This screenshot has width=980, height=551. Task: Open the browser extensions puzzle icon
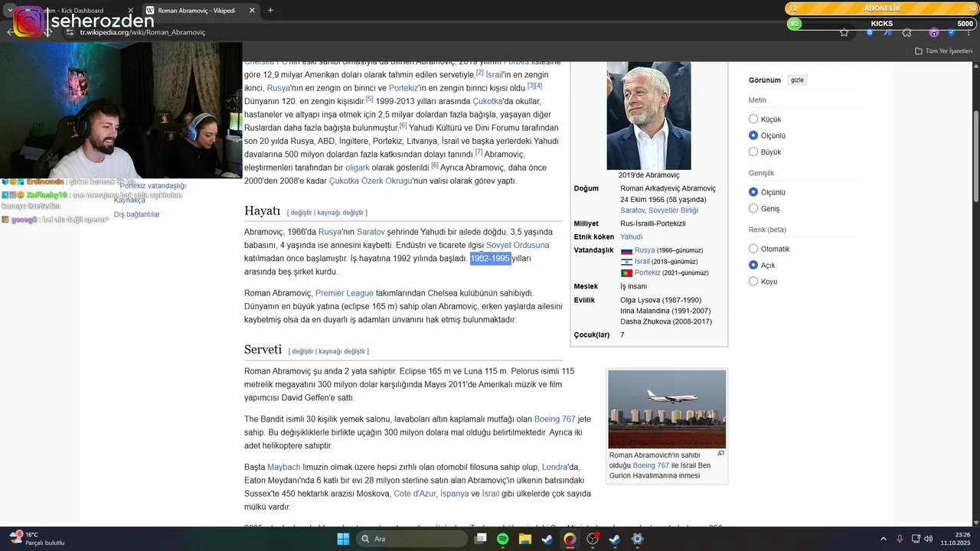906,32
